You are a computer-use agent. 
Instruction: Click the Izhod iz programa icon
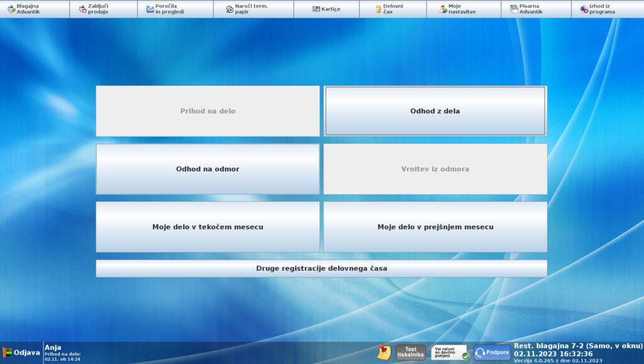[584, 9]
